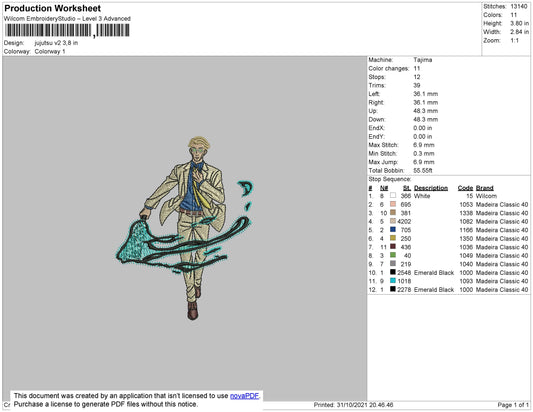Click the Stitches count value 13140
This screenshot has width=533, height=412.
(x=519, y=6)
